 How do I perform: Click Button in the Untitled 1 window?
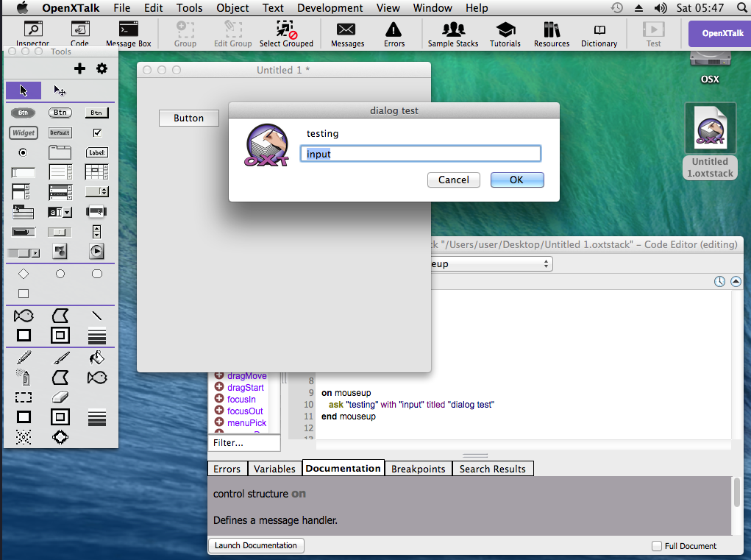[x=189, y=118]
